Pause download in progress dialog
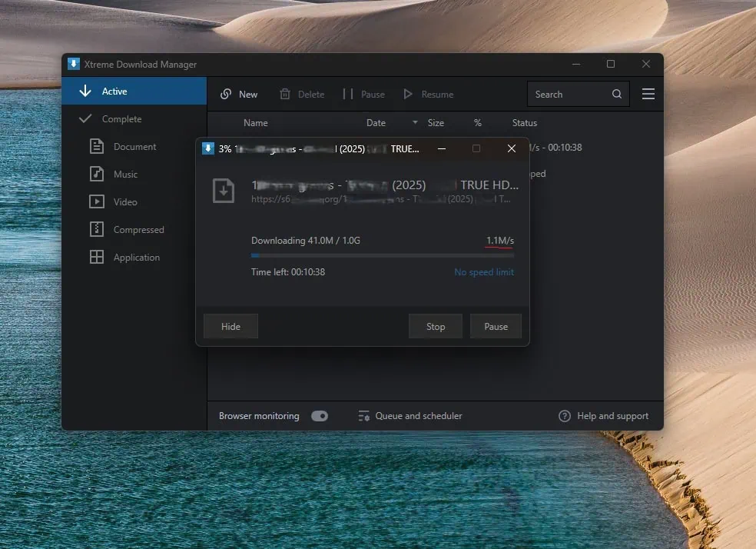This screenshot has height=549, width=756. coord(496,327)
